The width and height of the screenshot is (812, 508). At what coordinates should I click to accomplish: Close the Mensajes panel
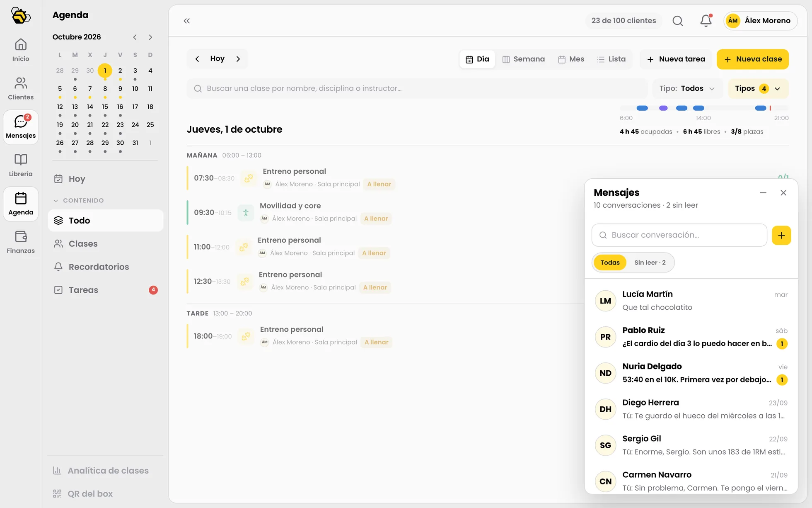[783, 193]
